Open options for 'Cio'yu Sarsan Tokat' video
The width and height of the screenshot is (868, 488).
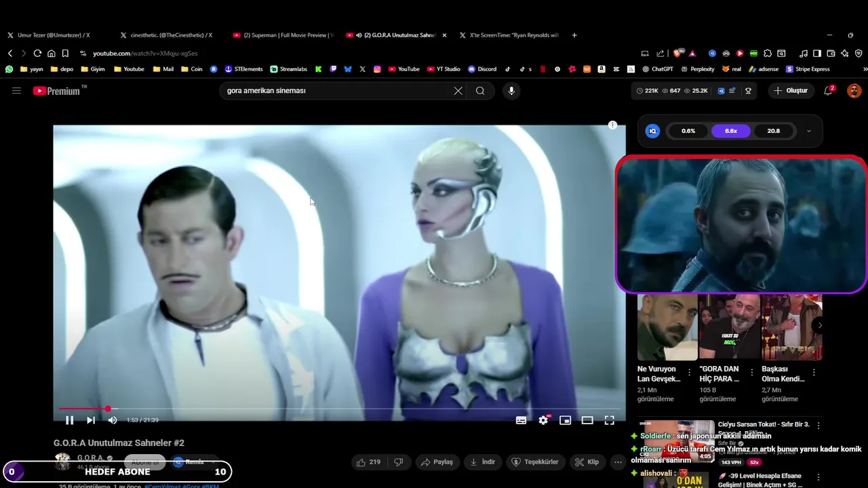818,426
